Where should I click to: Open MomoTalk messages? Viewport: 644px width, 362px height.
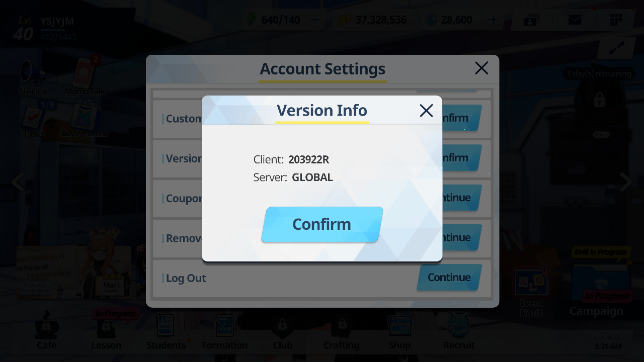point(85,76)
